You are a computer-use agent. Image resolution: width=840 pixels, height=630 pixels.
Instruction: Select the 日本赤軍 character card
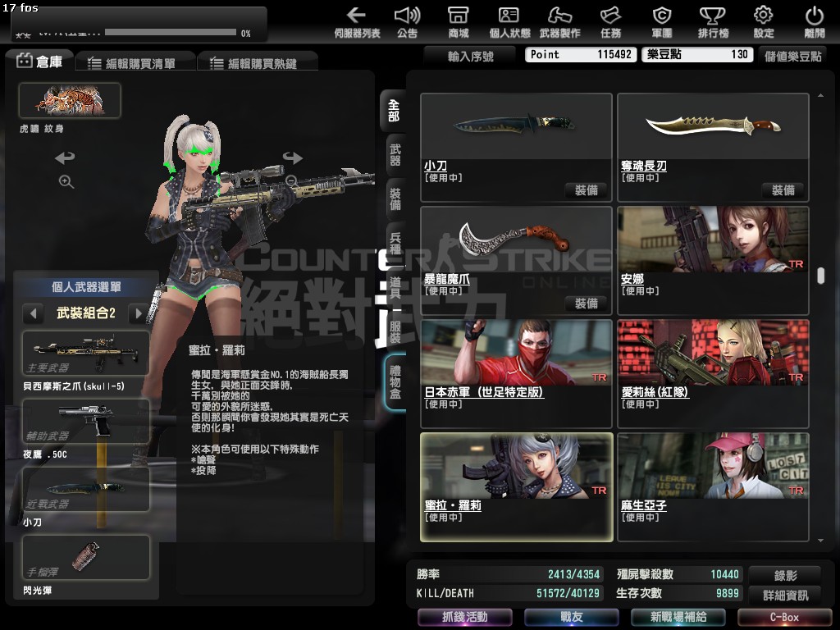517,374
